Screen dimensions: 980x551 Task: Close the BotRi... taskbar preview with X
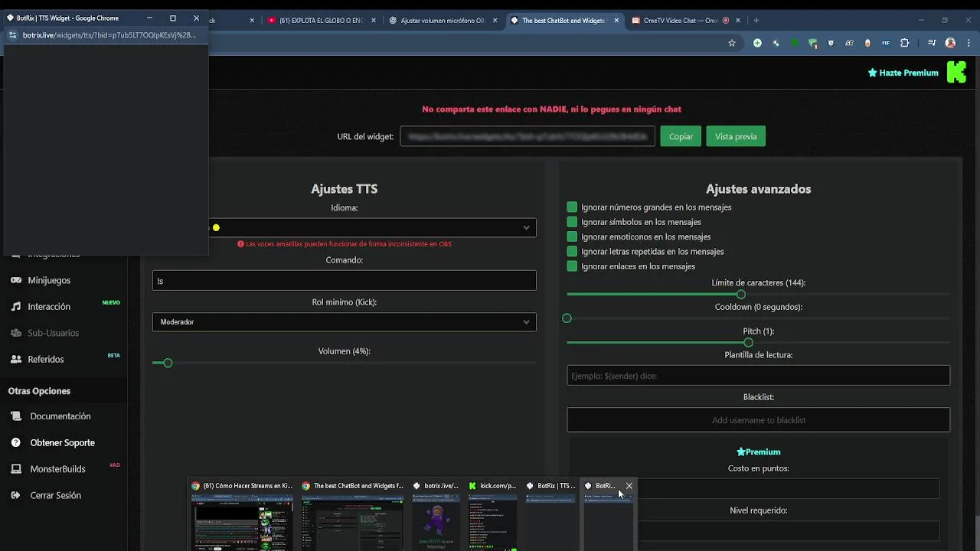[x=629, y=486]
